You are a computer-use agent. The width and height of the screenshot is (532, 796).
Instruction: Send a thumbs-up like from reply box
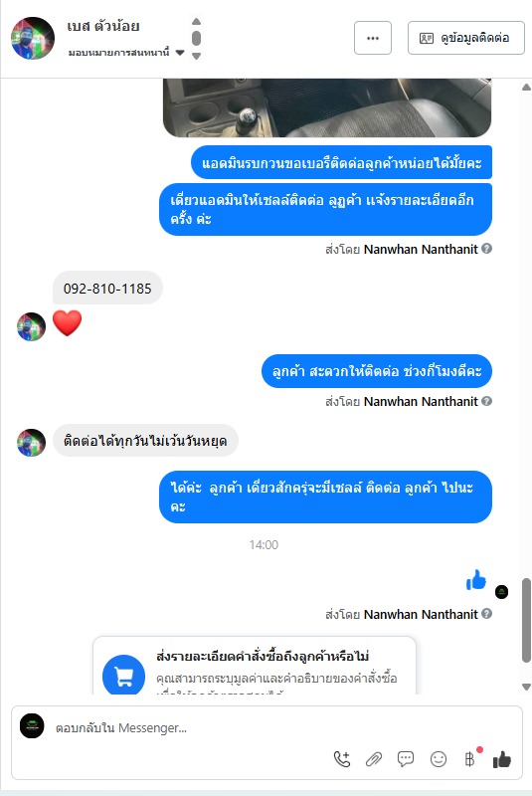501,759
